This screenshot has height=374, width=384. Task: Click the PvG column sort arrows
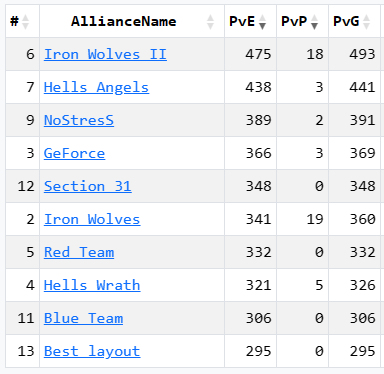(x=366, y=22)
